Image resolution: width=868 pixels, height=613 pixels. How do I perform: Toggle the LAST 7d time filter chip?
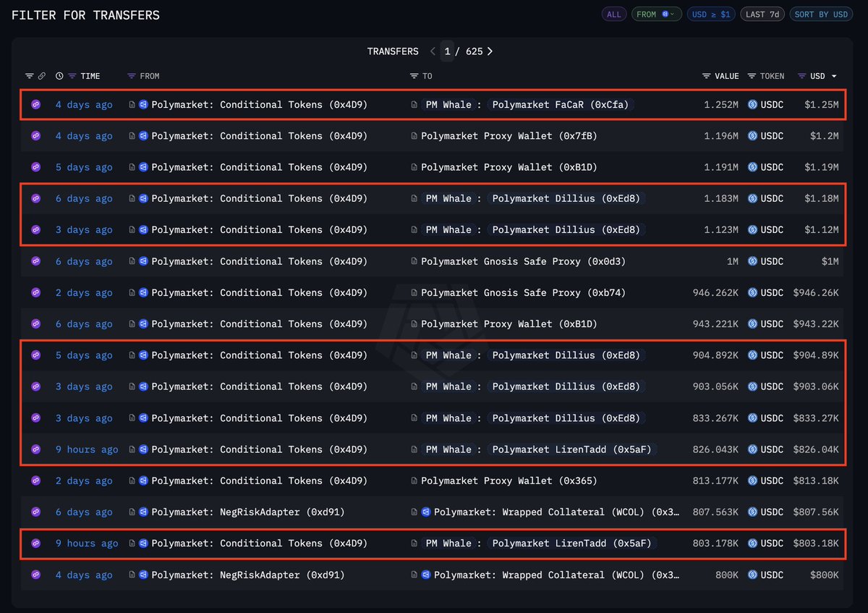coord(762,14)
